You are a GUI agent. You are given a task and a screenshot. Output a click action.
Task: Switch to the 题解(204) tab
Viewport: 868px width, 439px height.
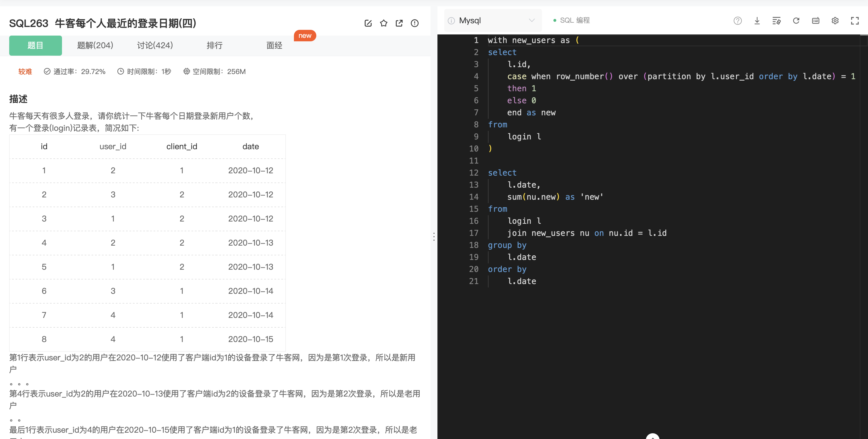pos(95,46)
